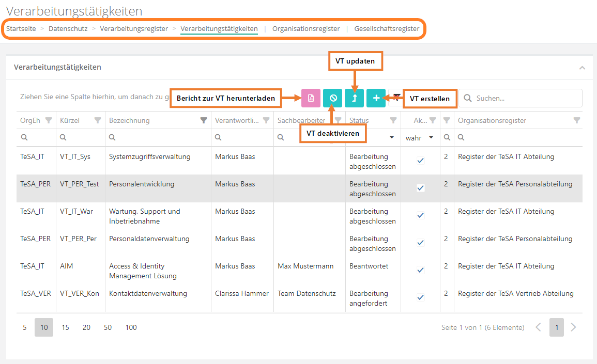Open filter icon on Organisationsregister column
Screen dimensions: 597x364
point(577,120)
